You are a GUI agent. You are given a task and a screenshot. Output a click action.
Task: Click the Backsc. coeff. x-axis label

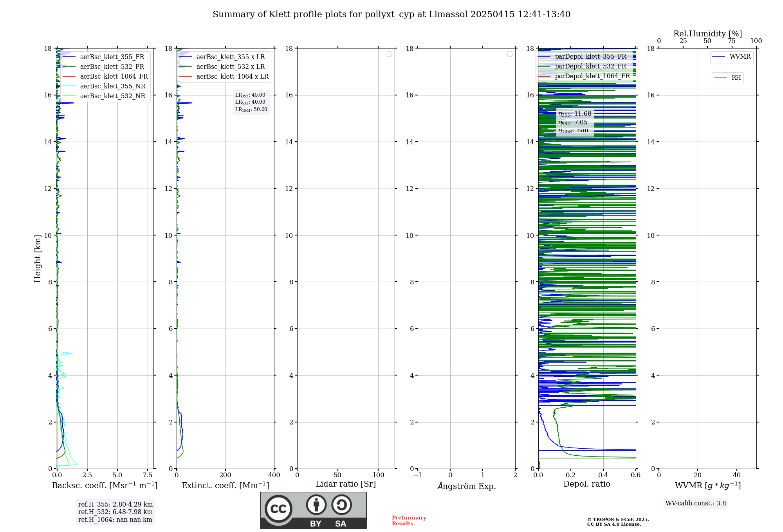pyautogui.click(x=105, y=485)
